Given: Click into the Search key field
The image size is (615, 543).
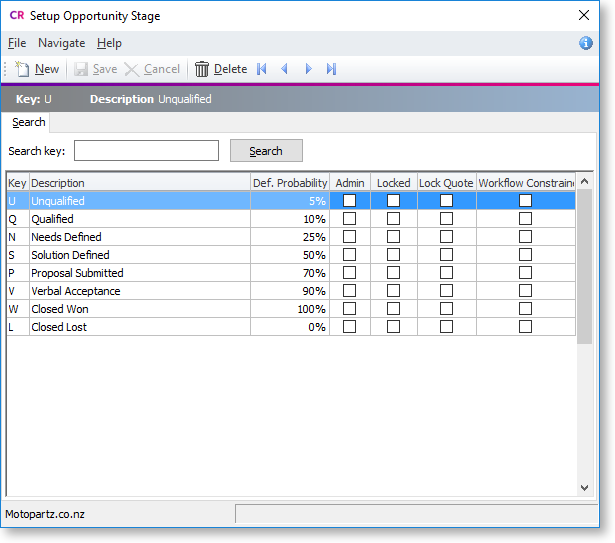Looking at the screenshot, I should [x=146, y=151].
